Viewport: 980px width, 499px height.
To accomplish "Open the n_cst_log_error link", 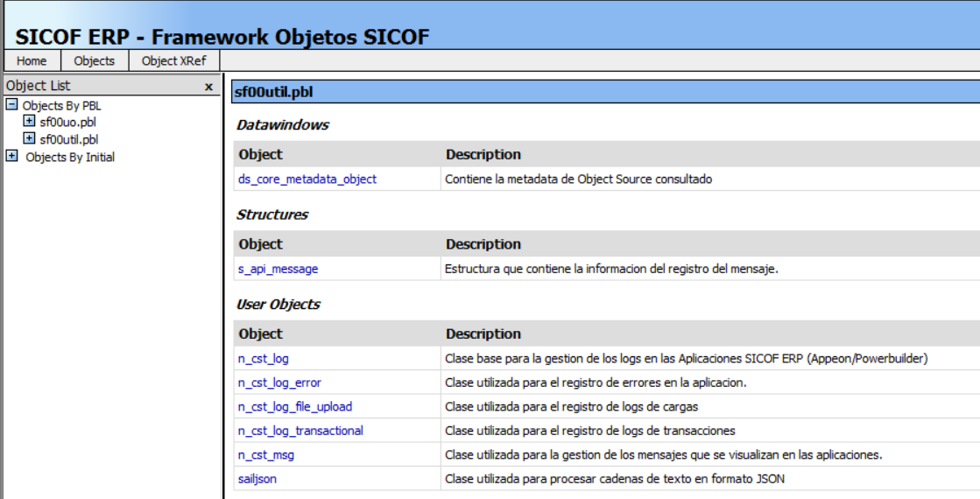I will click(279, 383).
